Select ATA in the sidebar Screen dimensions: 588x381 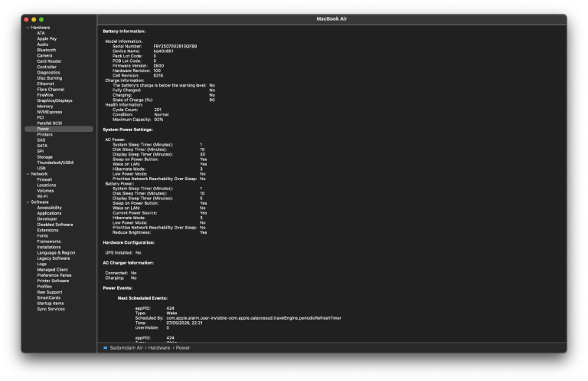pos(41,33)
